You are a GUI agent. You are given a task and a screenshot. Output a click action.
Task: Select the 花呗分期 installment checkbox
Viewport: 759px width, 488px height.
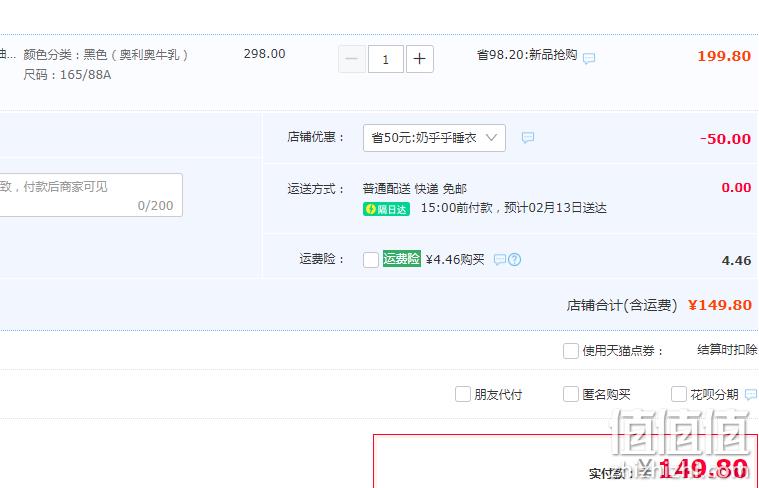click(679, 394)
